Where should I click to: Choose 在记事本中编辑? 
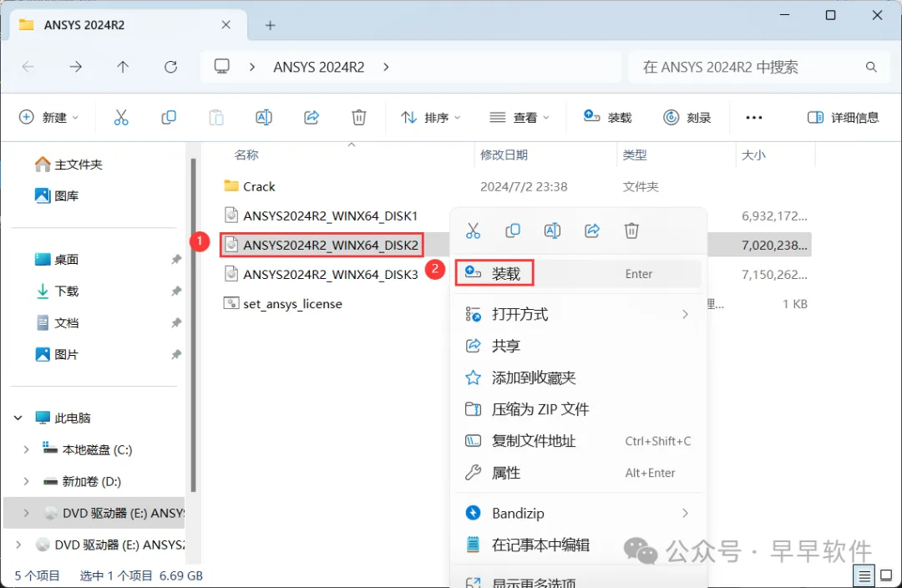point(578,545)
